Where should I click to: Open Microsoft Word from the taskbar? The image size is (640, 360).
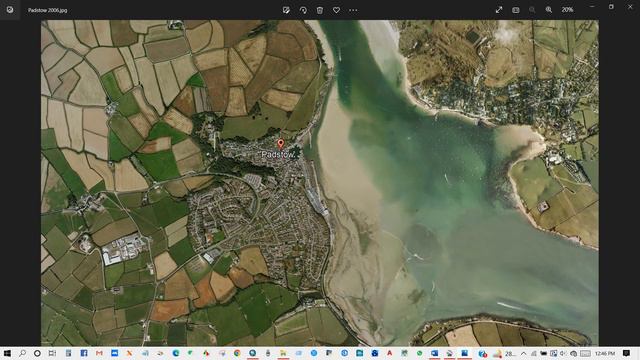[x=434, y=353]
